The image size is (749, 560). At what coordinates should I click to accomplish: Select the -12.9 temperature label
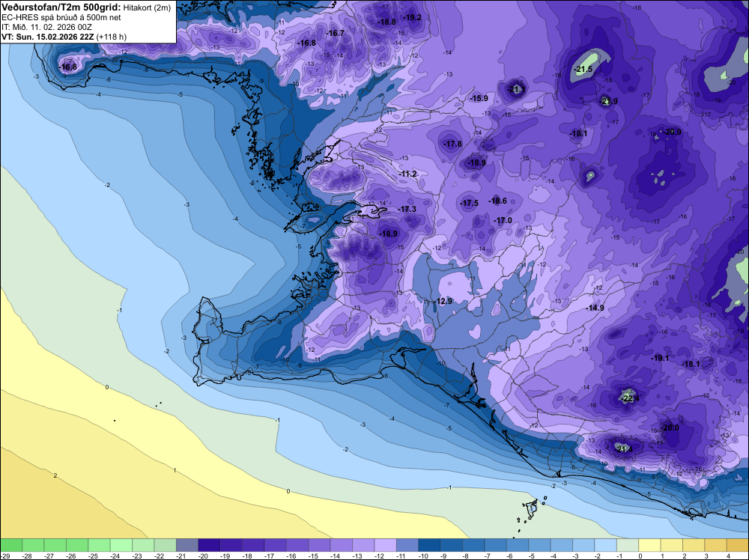point(443,301)
